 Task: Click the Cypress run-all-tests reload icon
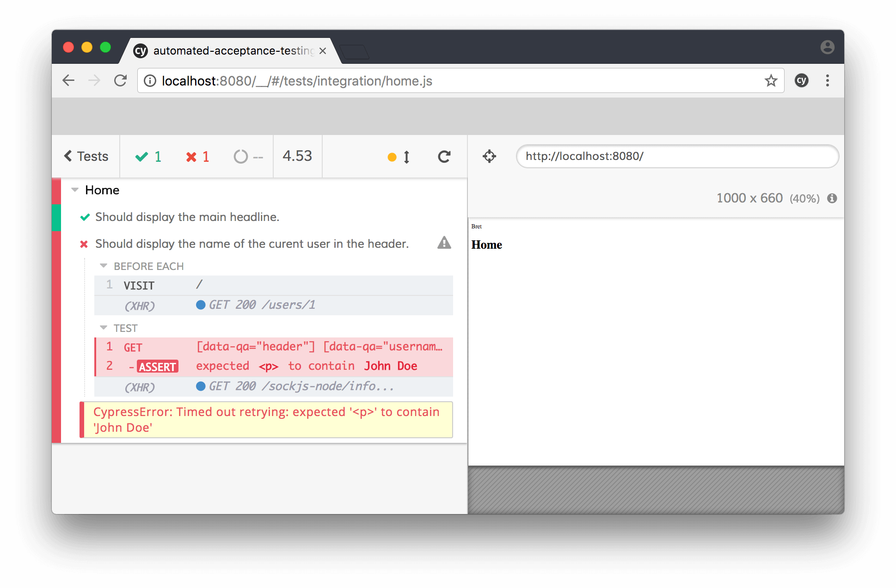click(444, 157)
